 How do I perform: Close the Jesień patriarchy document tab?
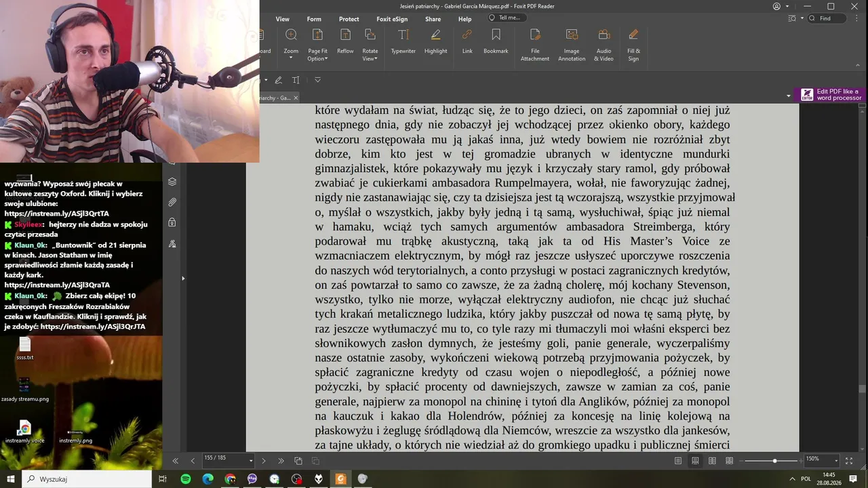tap(297, 98)
